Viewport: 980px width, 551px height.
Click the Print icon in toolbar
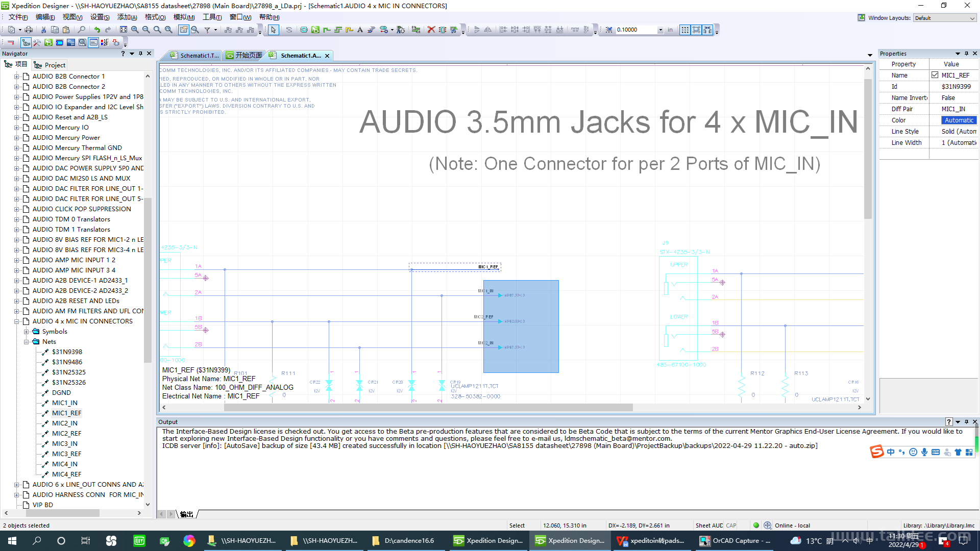click(x=29, y=30)
